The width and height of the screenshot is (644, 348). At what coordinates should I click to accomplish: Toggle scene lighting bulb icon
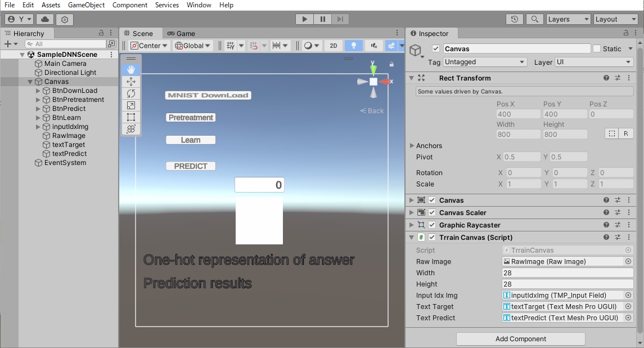[x=353, y=46]
